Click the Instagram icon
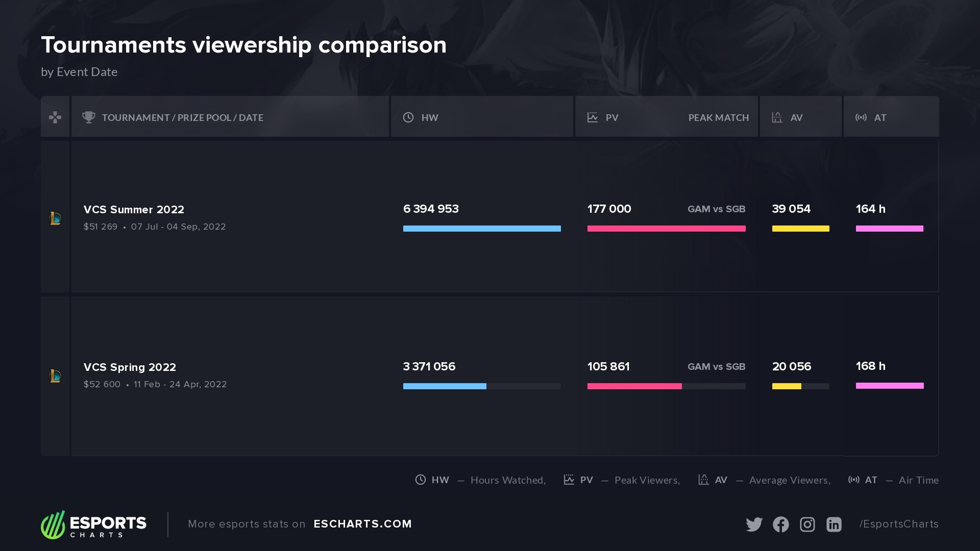Screen dimensions: 980x551 [807, 524]
